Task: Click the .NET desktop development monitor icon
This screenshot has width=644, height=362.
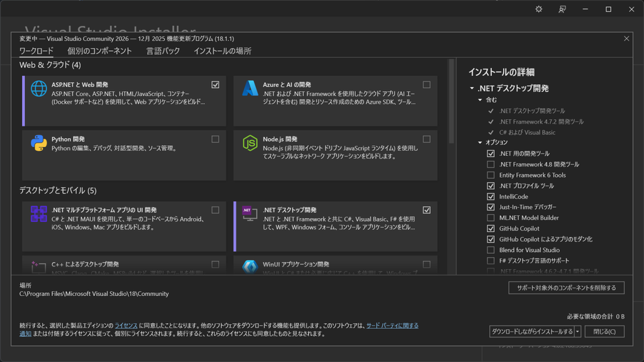Action: point(250,214)
